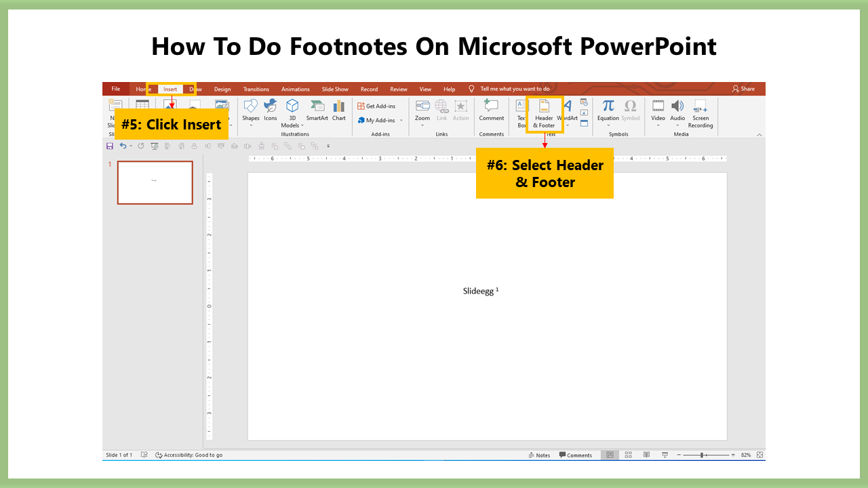Collapse the ribbon using the chevron
Screen dimensions: 868x488
pyautogui.click(x=759, y=135)
